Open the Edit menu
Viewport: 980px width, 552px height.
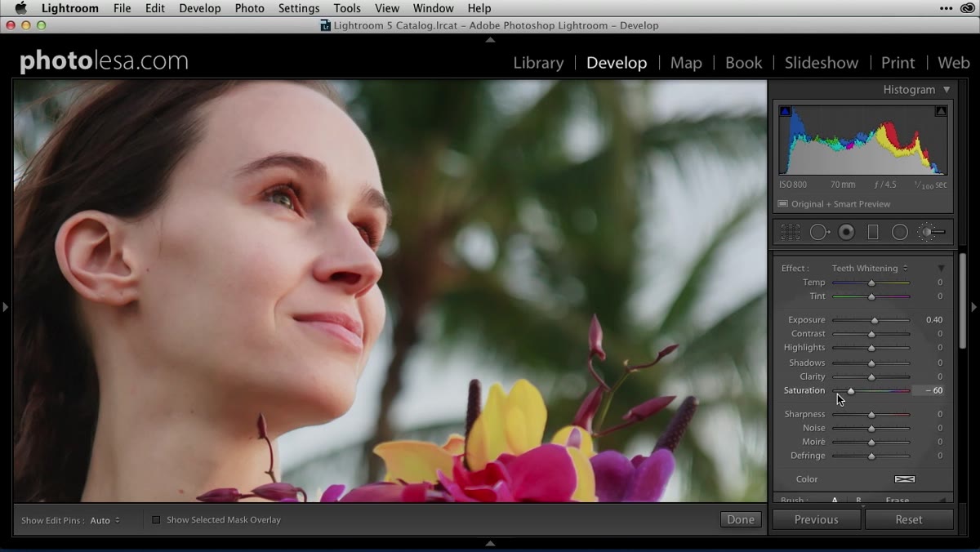click(x=155, y=8)
